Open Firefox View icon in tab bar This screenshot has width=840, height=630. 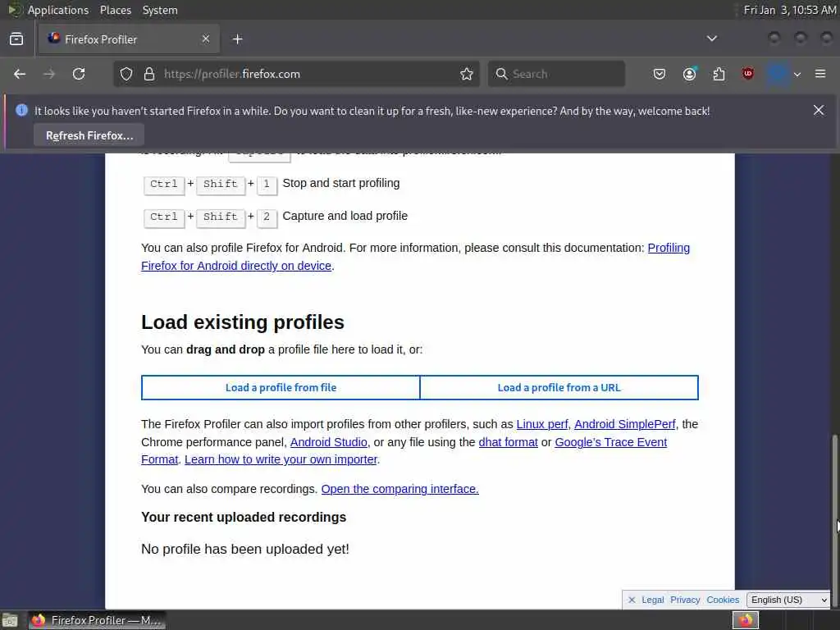(16, 39)
